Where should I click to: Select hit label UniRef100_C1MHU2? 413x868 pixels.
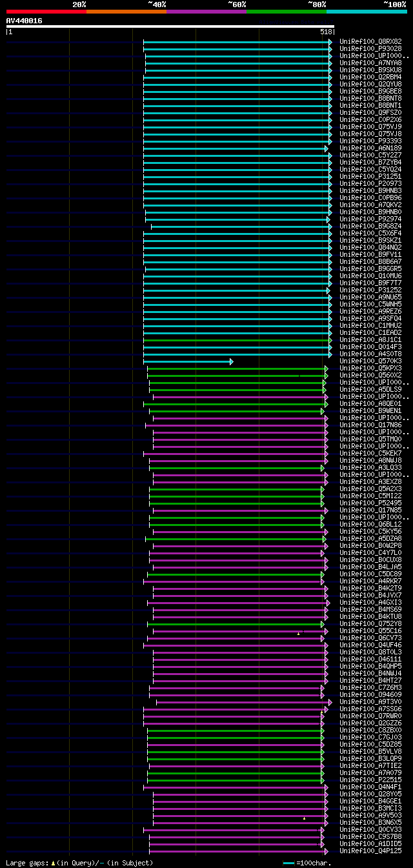click(370, 325)
